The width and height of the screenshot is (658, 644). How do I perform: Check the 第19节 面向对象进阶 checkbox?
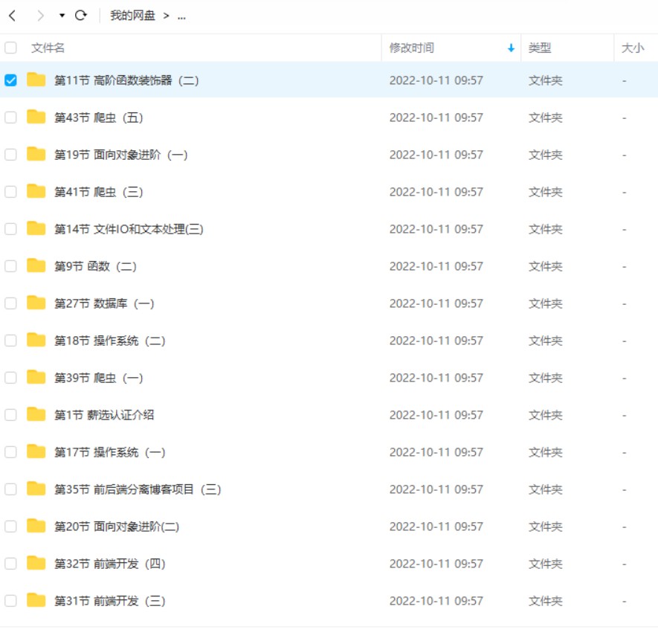10,155
